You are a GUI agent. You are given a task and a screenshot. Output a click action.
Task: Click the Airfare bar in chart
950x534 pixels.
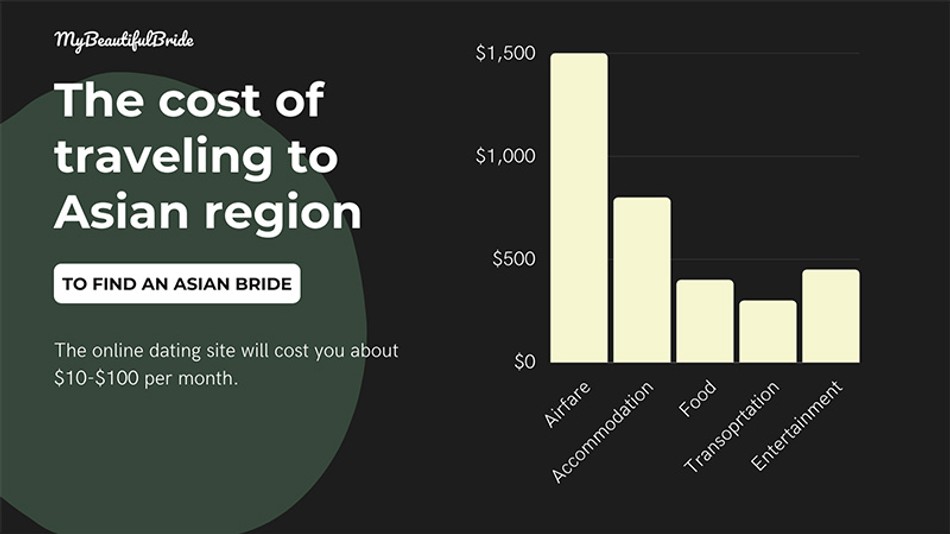[x=579, y=208]
